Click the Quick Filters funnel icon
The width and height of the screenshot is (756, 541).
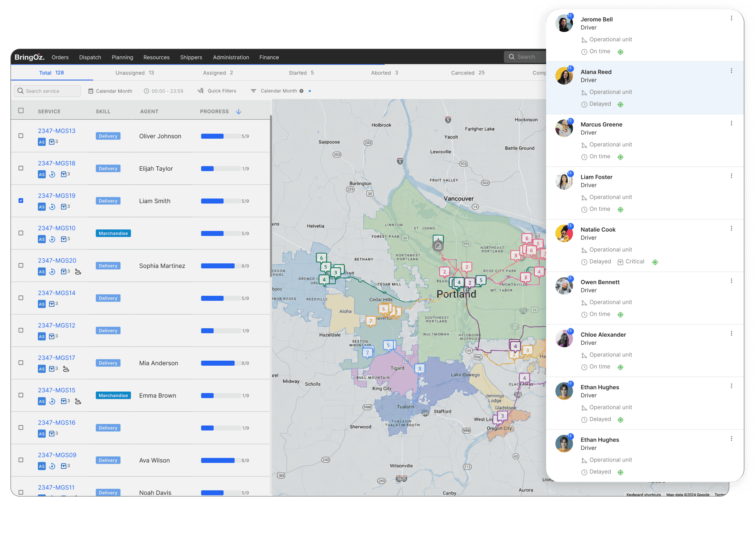click(x=201, y=91)
